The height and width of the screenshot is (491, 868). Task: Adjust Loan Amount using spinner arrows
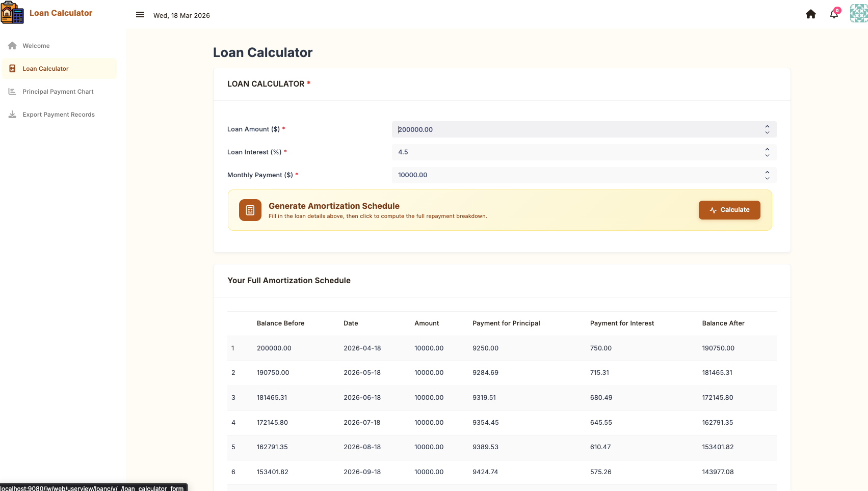767,129
